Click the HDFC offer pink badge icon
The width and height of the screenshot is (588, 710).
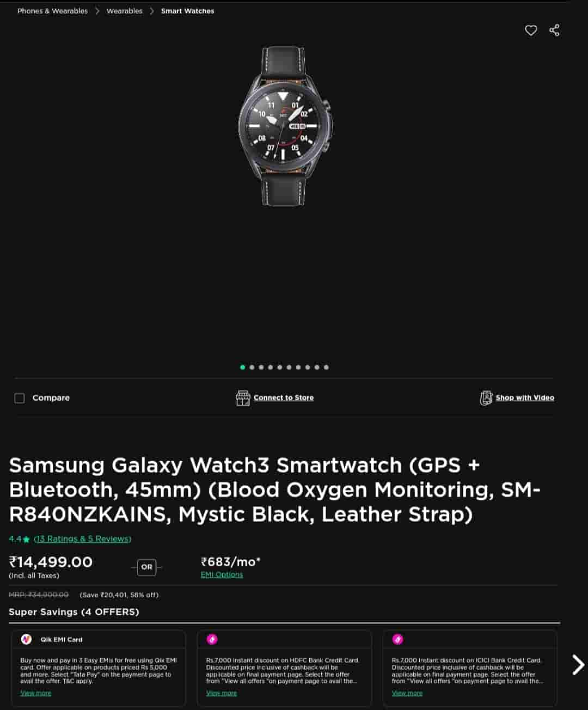coord(212,639)
